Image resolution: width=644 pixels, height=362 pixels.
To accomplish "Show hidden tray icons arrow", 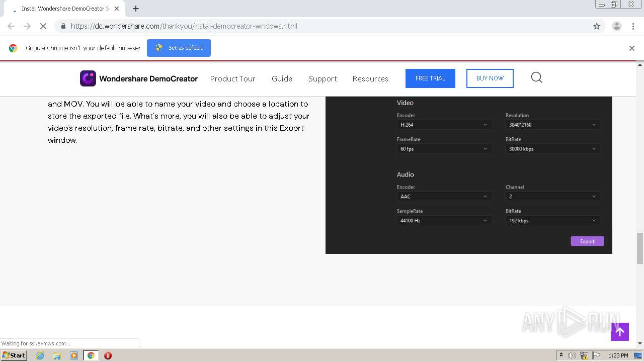I will click(x=561, y=355).
